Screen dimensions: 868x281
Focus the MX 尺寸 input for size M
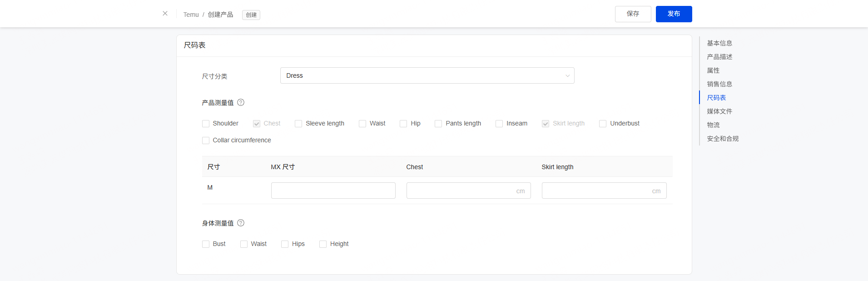coord(333,191)
